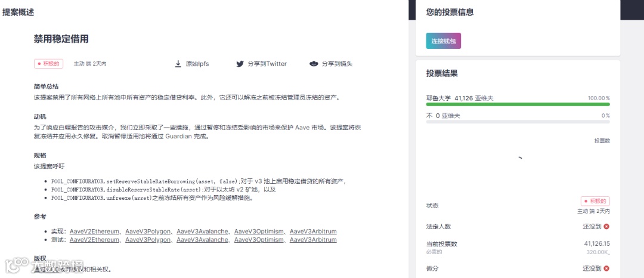Open AaveV3Optimism link in 测试 row
644x278 pixels.
click(x=259, y=239)
